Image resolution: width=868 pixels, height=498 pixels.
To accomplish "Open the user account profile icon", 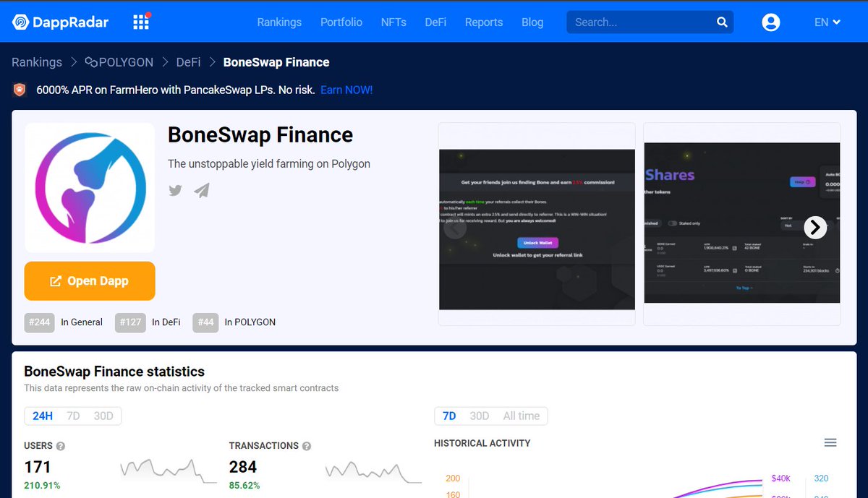I will point(771,22).
